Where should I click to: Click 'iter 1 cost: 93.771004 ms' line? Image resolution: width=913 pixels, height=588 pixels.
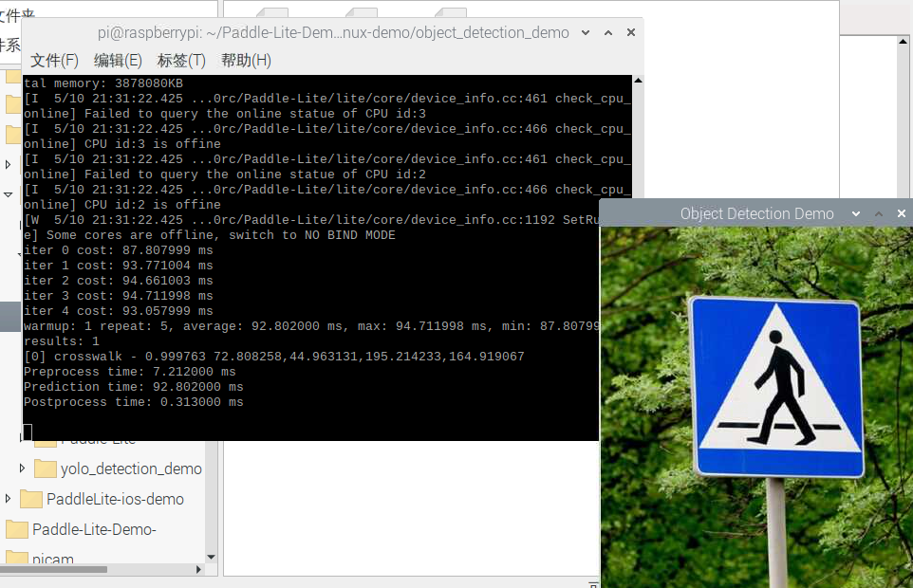click(x=119, y=266)
